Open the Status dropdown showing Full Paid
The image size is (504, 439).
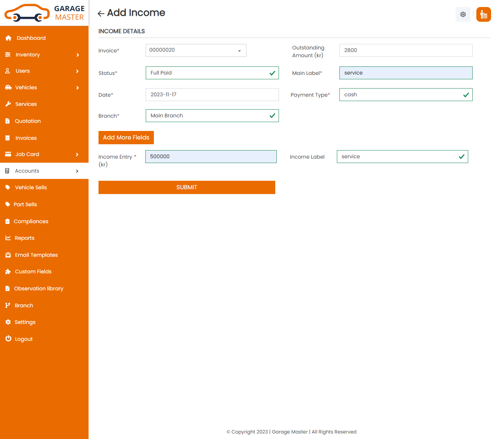[212, 73]
